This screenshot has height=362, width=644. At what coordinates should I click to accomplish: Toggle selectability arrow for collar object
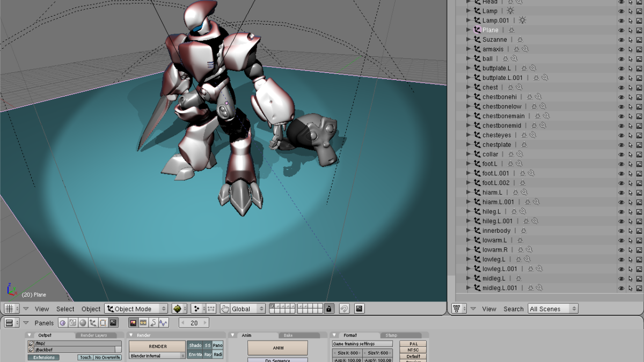(x=630, y=154)
